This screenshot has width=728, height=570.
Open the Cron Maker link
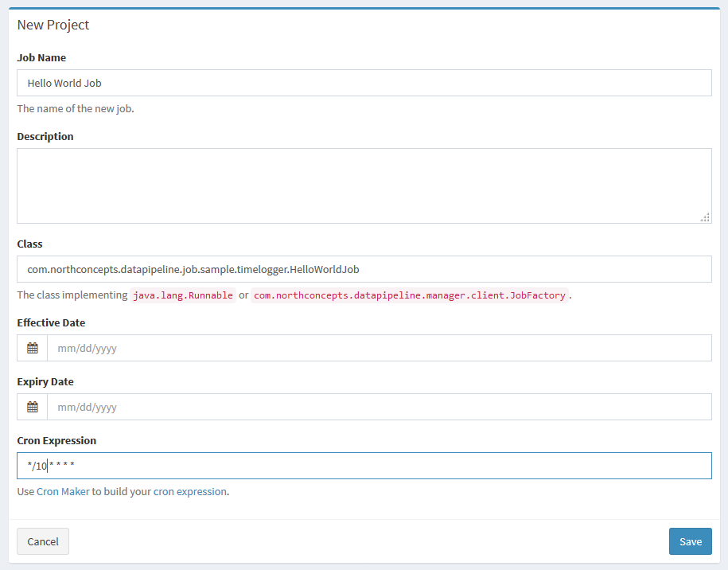63,491
